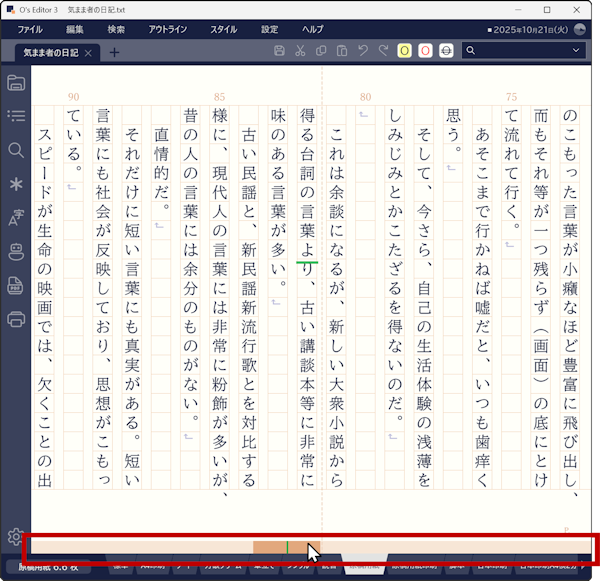The width and height of the screenshot is (600, 581).
Task: Open the AI robot assistant panel
Action: pyautogui.click(x=16, y=252)
